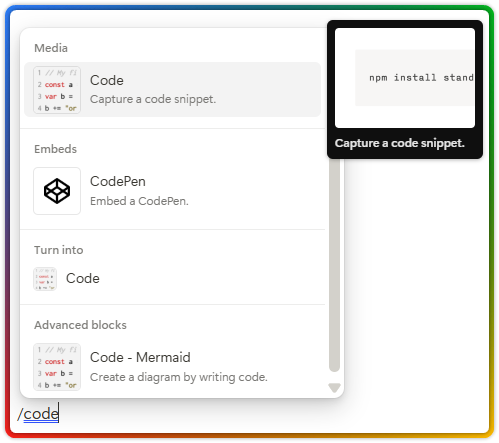The image size is (499, 443).
Task: Select Code - Mermaid advanced block
Action: 172,367
